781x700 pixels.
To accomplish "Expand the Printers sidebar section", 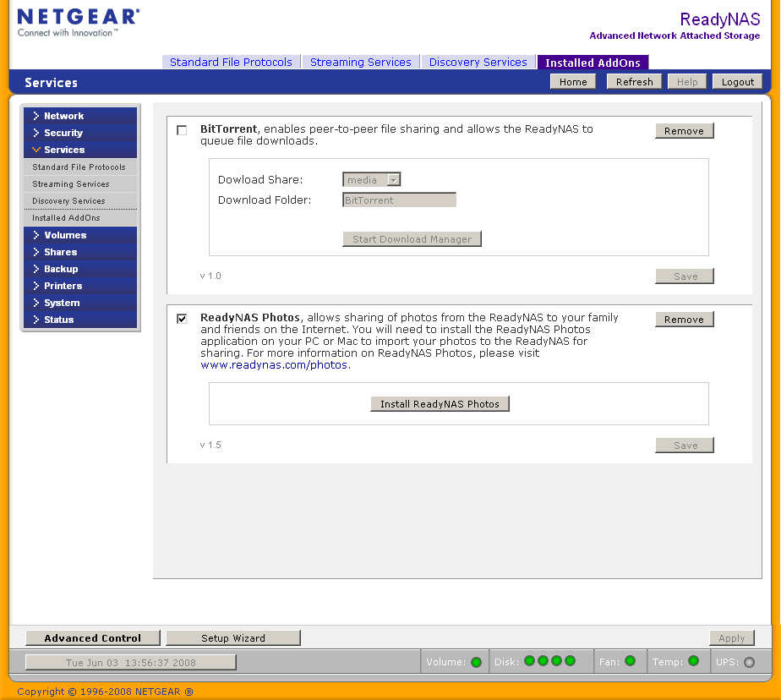I will tap(80, 286).
